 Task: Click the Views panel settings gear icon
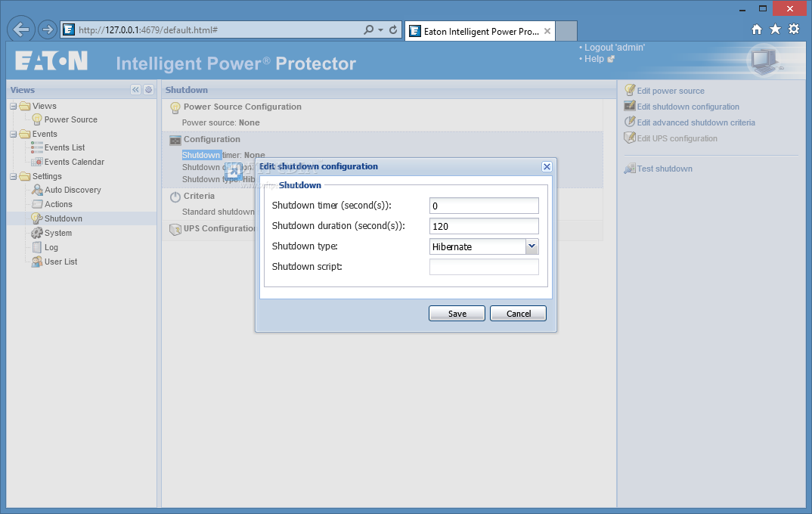pos(149,89)
